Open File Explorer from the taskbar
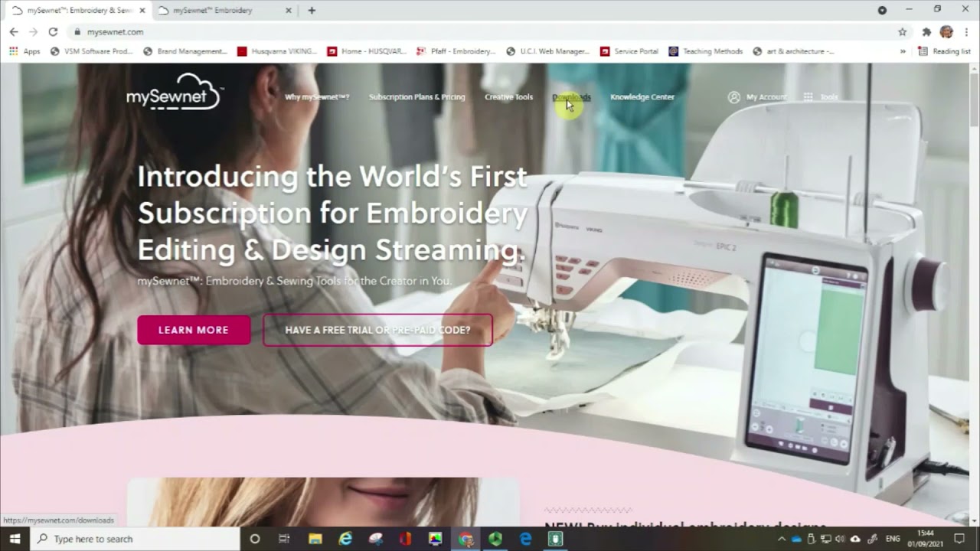980x551 pixels. 315,539
